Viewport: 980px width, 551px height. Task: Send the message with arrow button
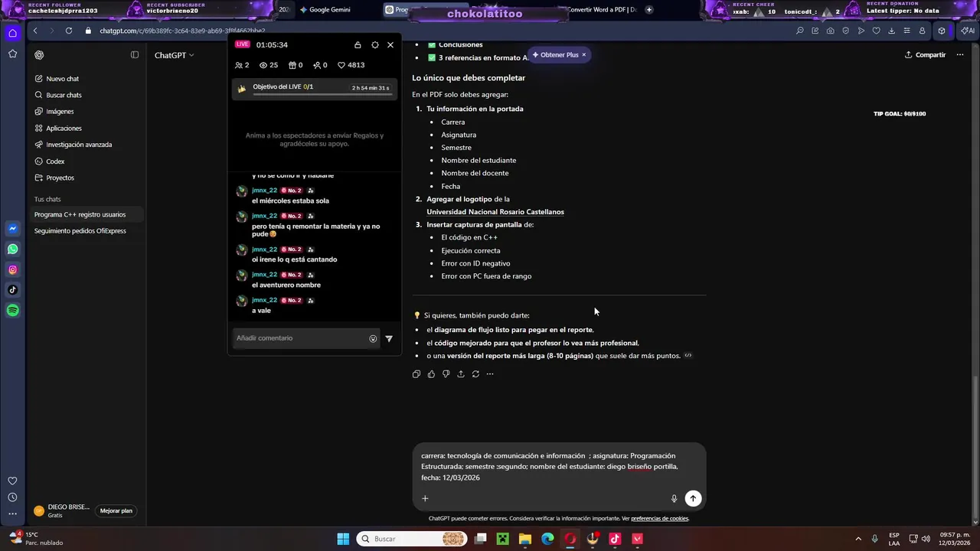point(693,498)
